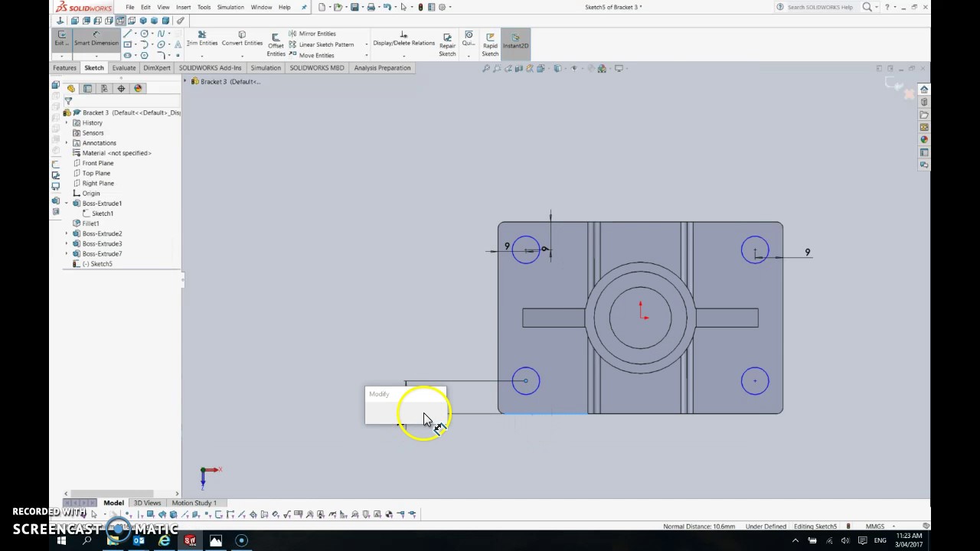Switch to the Evaluate tab
Image resolution: width=980 pixels, height=551 pixels.
click(x=124, y=67)
